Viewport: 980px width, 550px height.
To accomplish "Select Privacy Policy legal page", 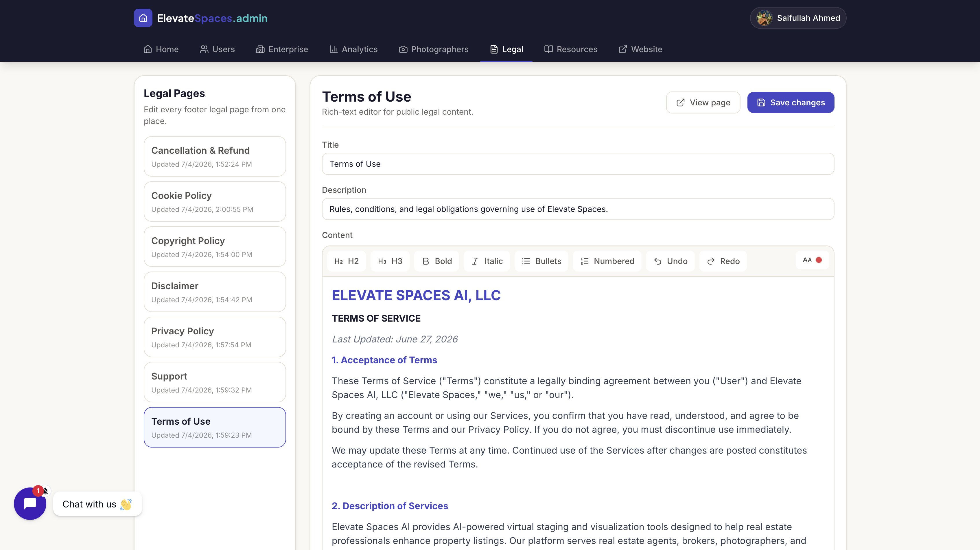I will (215, 337).
